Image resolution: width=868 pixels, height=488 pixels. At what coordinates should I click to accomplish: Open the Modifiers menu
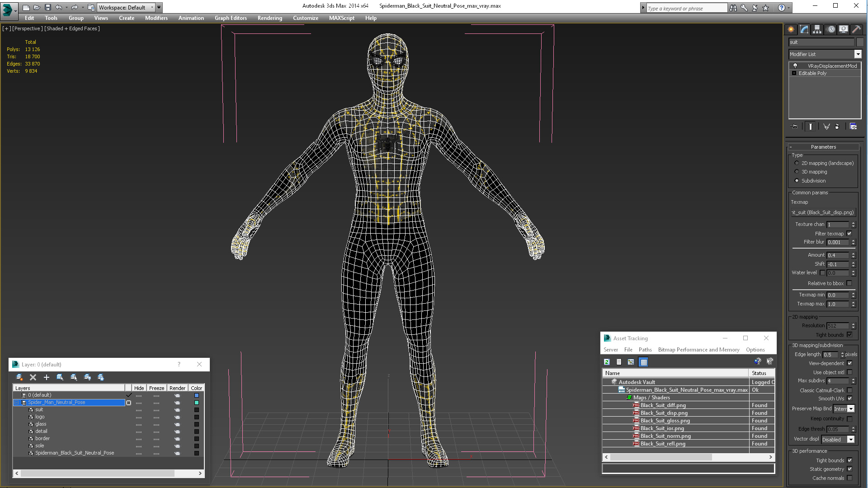(x=156, y=18)
